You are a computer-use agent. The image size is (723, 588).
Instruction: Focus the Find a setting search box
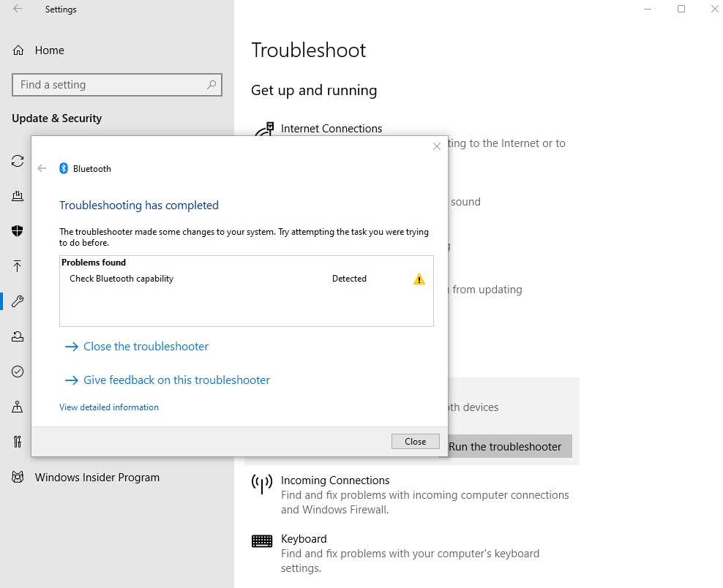pos(117,85)
